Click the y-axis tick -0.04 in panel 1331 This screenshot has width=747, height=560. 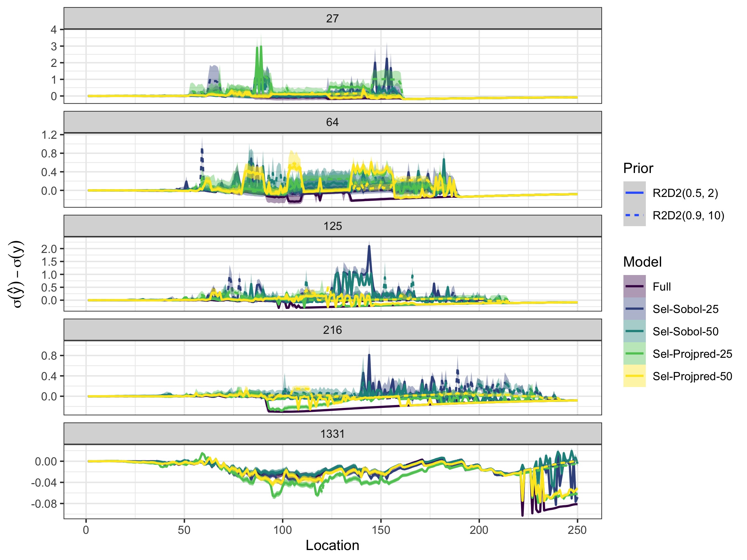(x=44, y=482)
